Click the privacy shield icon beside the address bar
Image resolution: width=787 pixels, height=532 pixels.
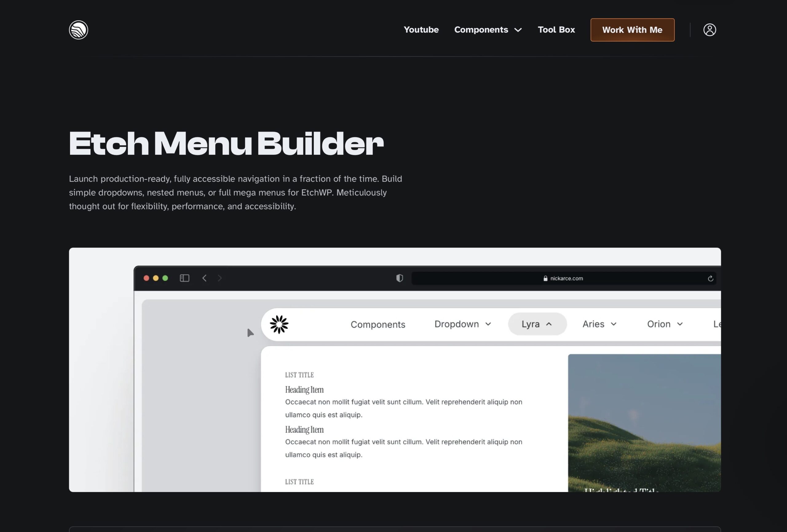coord(400,278)
